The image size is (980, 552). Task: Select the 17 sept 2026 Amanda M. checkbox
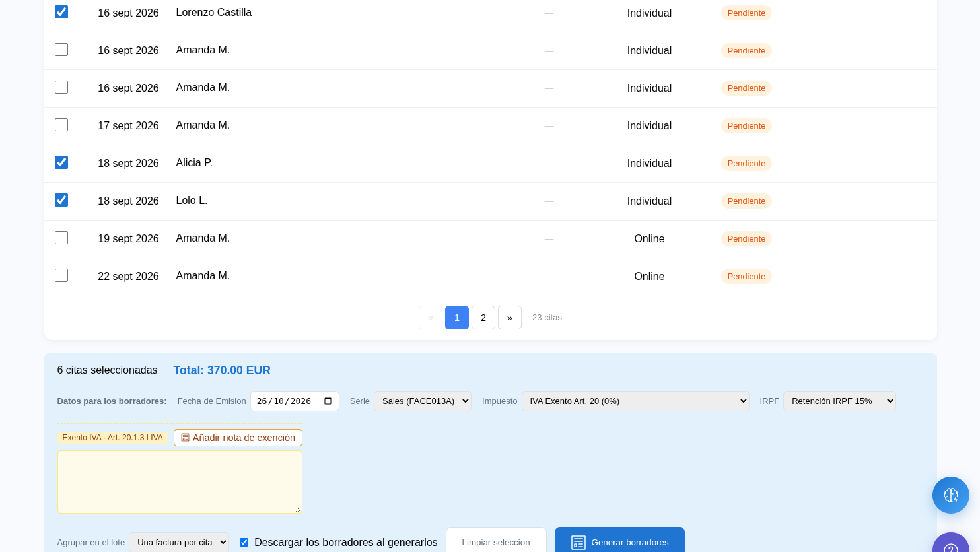coord(61,125)
